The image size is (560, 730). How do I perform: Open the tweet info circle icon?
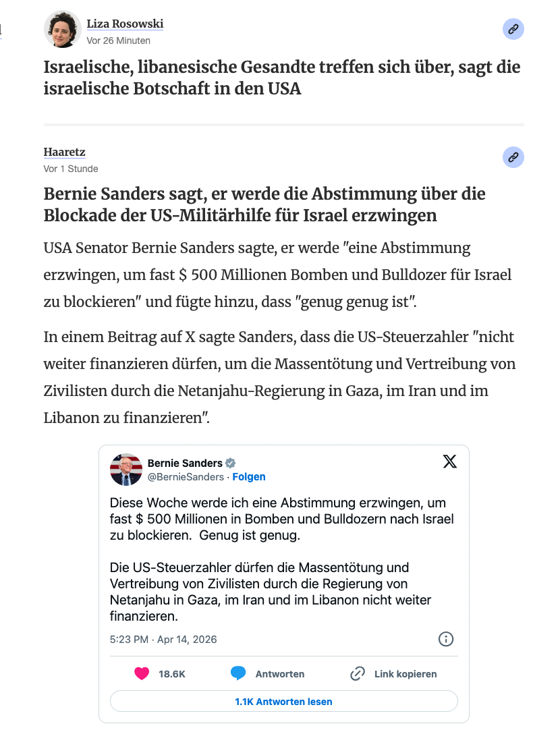pos(446,639)
